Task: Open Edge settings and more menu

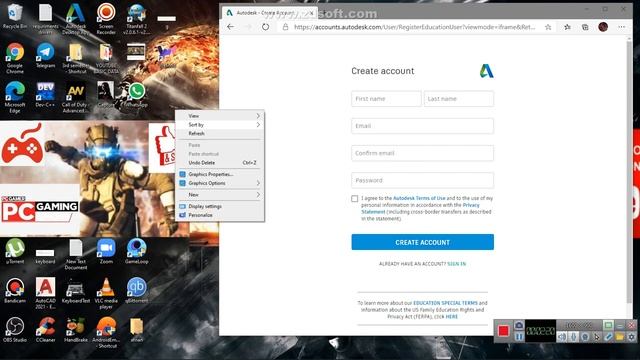Action: pos(622,27)
